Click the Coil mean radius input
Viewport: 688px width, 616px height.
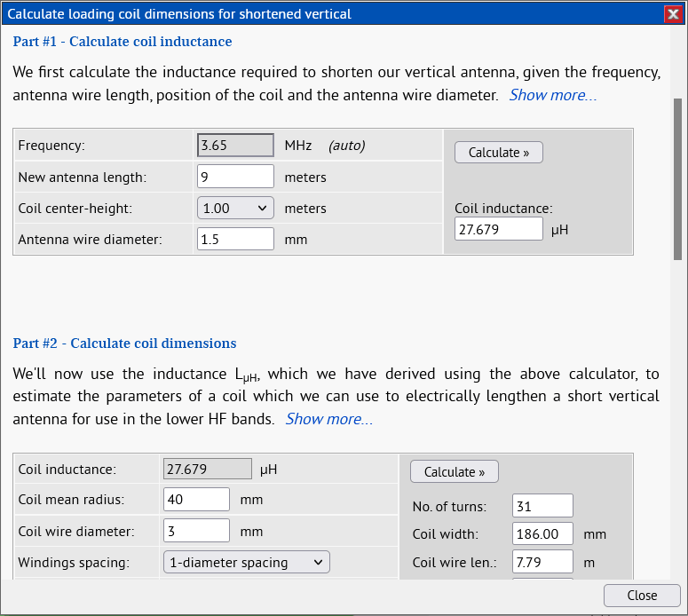(x=196, y=500)
